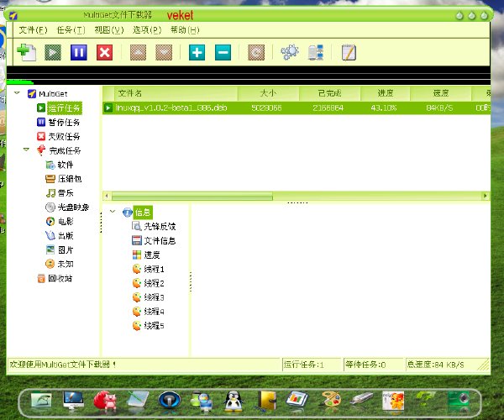The width and height of the screenshot is (504, 420).
Task: Open the 未知 category
Action: pyautogui.click(x=66, y=264)
